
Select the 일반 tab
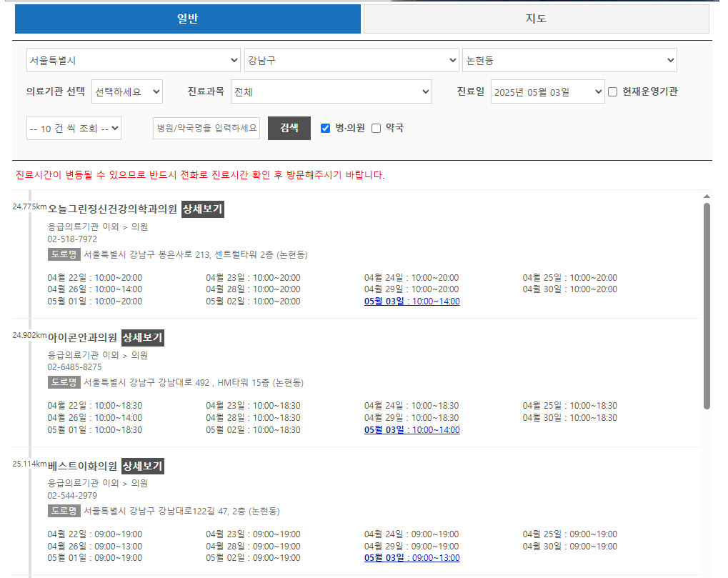pos(187,19)
